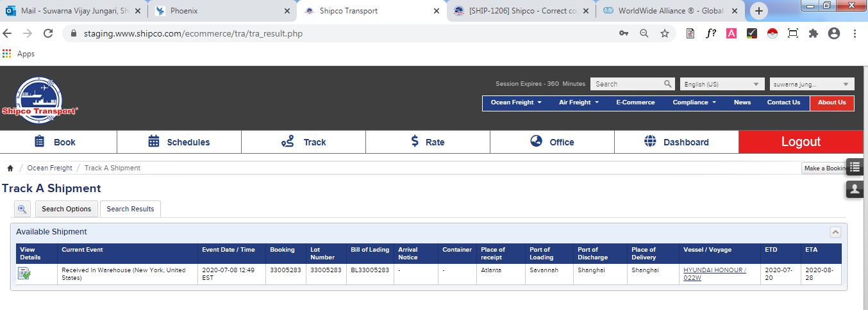Screen dimensions: 868x310
Task: Open the Compliance dropdown menu
Action: pos(694,102)
